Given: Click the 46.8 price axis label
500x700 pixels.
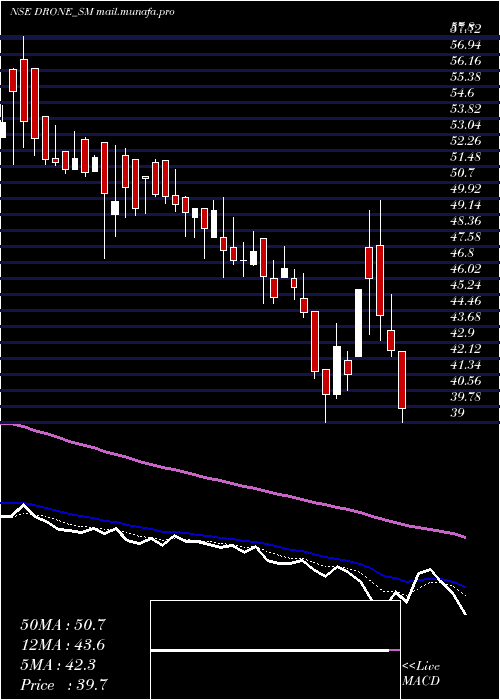Looking at the screenshot, I should pos(463,253).
